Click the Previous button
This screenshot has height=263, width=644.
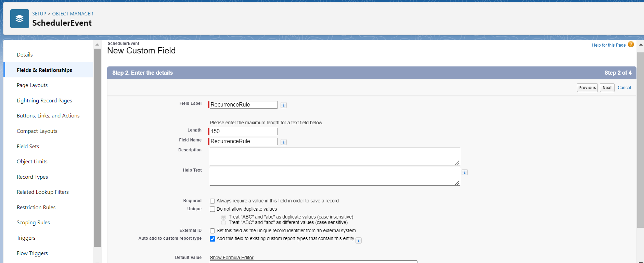587,88
